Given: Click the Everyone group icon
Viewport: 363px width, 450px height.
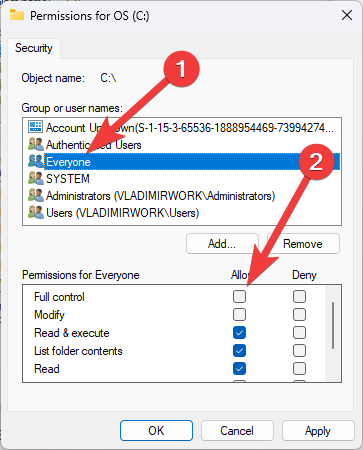Looking at the screenshot, I should [x=36, y=161].
